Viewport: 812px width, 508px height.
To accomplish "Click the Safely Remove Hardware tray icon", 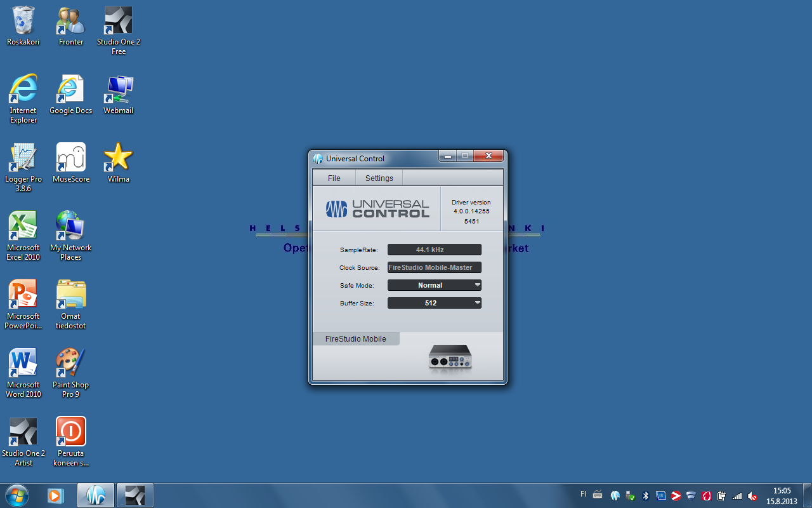I will coord(631,495).
